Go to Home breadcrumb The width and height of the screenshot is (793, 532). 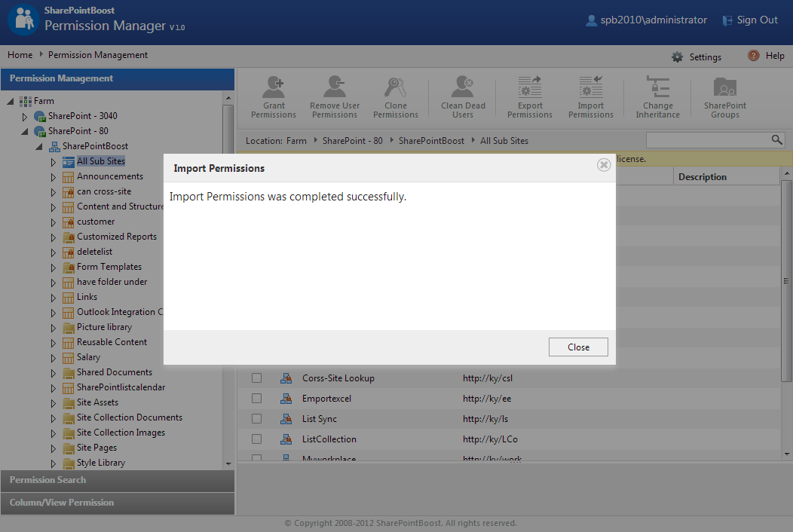pyautogui.click(x=20, y=54)
